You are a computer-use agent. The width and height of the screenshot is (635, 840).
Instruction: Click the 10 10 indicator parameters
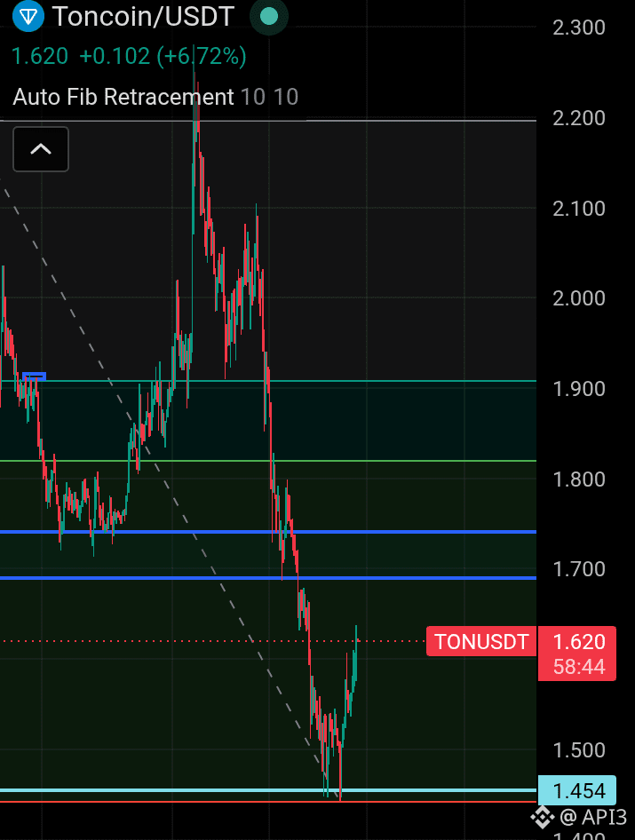click(269, 97)
